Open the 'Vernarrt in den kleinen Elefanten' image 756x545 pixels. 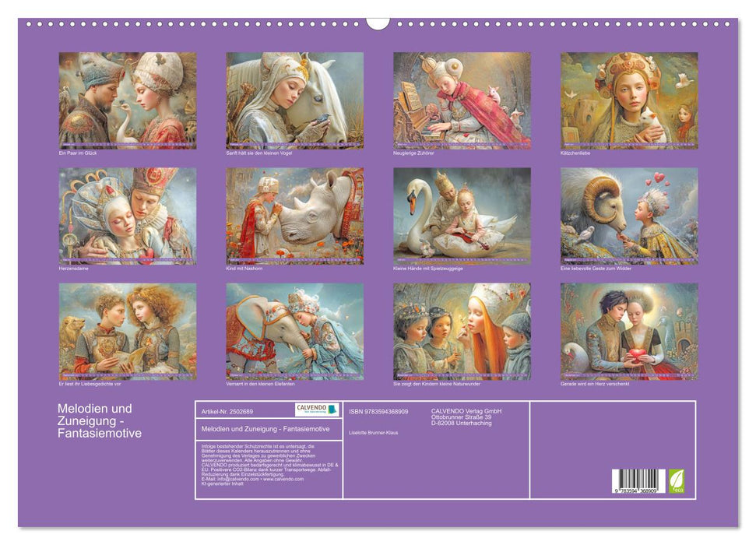pyautogui.click(x=294, y=332)
